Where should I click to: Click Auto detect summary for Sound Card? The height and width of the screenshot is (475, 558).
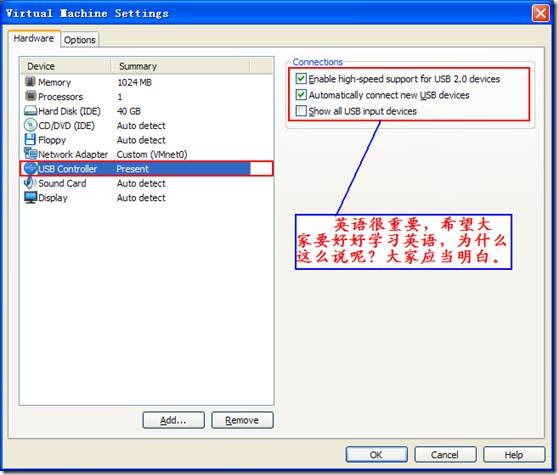tap(141, 183)
